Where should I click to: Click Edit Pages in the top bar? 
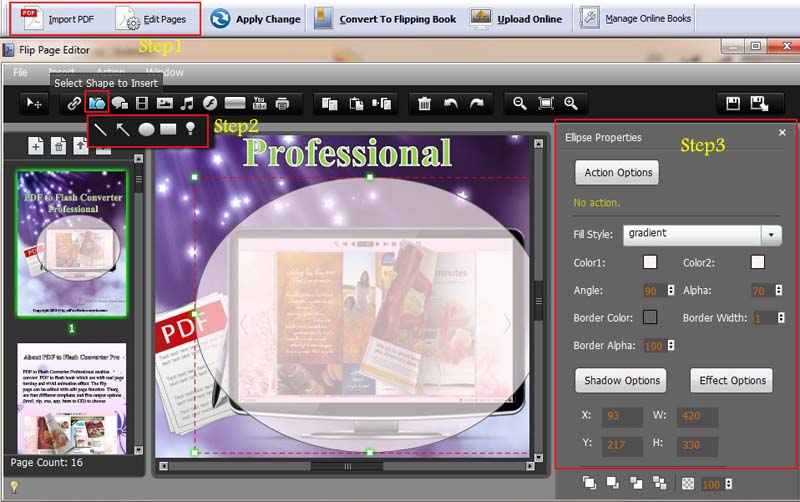[151, 19]
